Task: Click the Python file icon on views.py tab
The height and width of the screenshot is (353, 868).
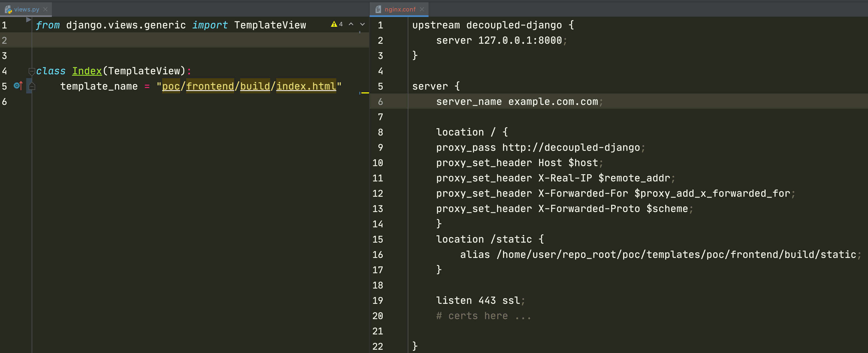Action: point(8,10)
